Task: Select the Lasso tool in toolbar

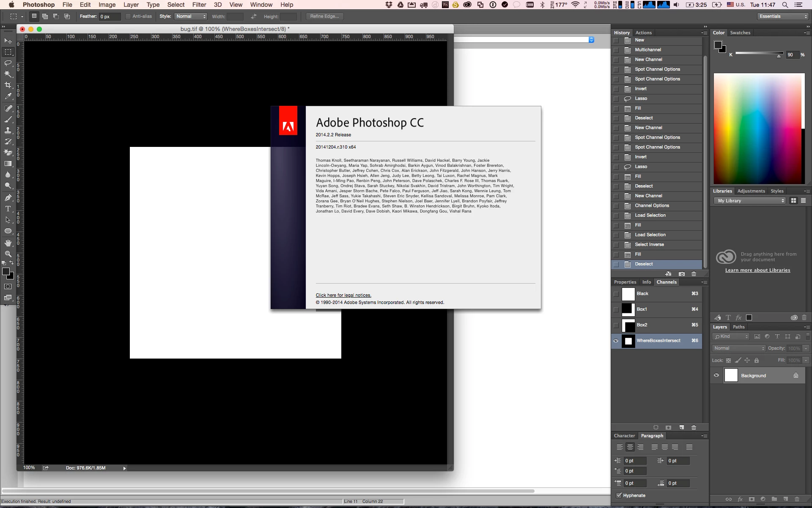Action: (x=8, y=63)
